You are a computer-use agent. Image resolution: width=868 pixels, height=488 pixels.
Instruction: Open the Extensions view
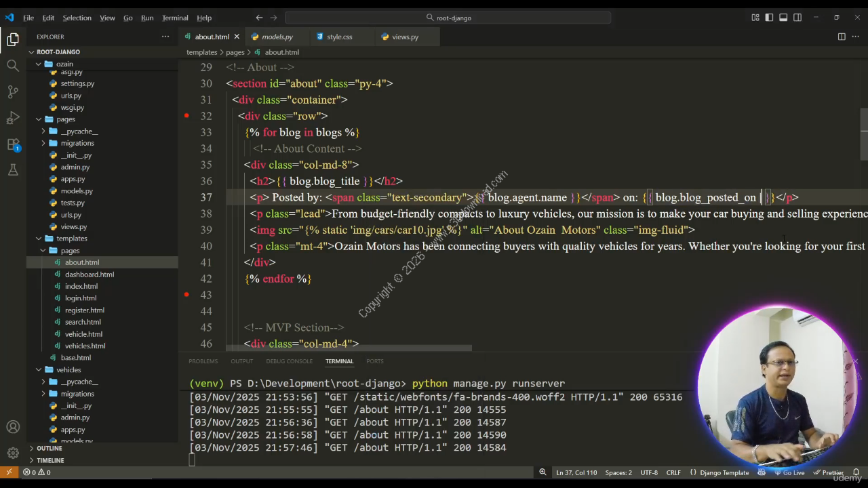13,144
